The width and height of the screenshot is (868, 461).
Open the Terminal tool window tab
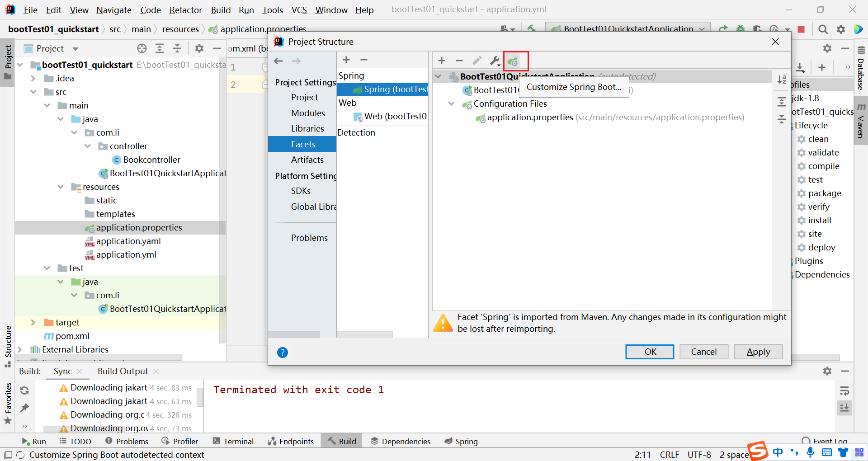(x=233, y=441)
